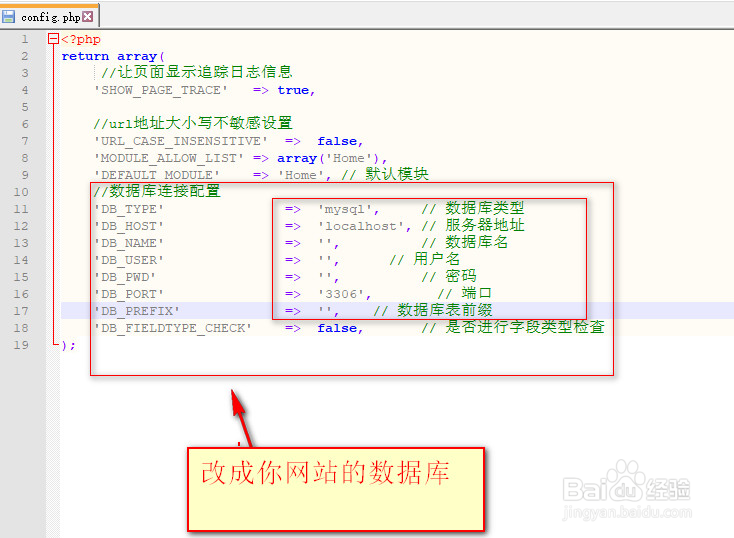Select the config.php tab
This screenshot has width=734, height=538.
click(x=49, y=17)
